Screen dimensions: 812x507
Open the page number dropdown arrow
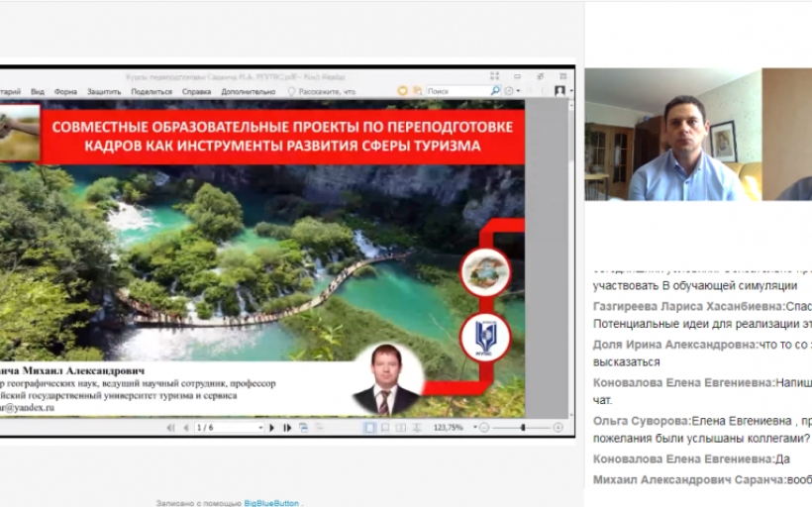260,428
